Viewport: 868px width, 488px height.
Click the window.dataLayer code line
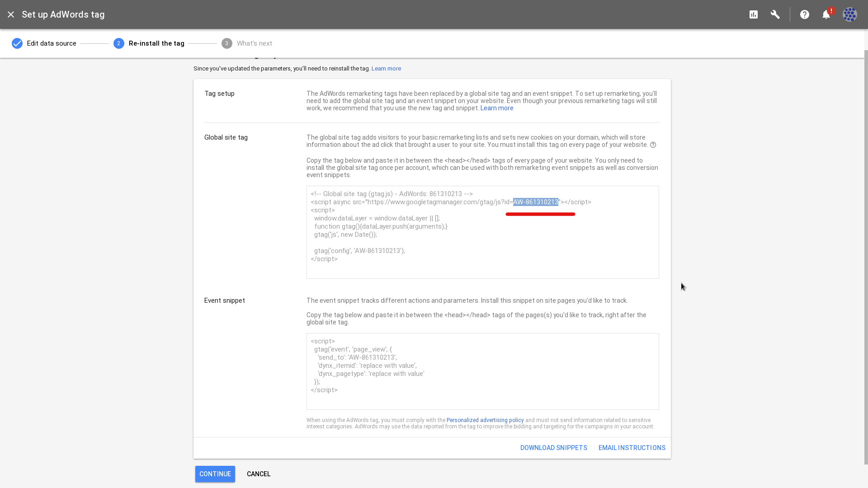coord(377,218)
